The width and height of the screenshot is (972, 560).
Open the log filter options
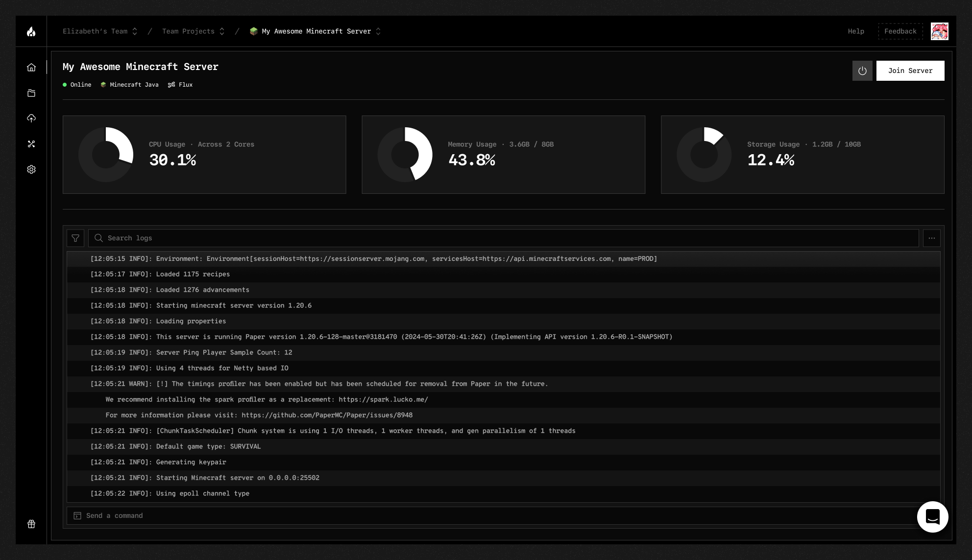tap(76, 238)
